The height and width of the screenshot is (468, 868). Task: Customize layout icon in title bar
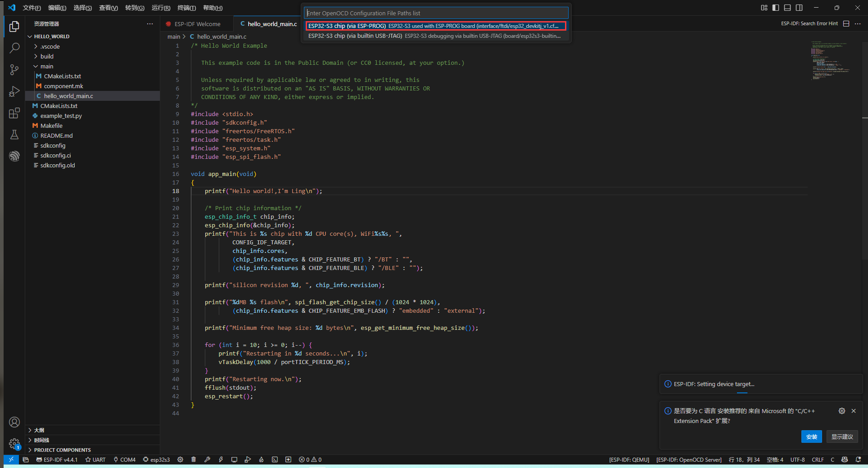[x=764, y=8]
